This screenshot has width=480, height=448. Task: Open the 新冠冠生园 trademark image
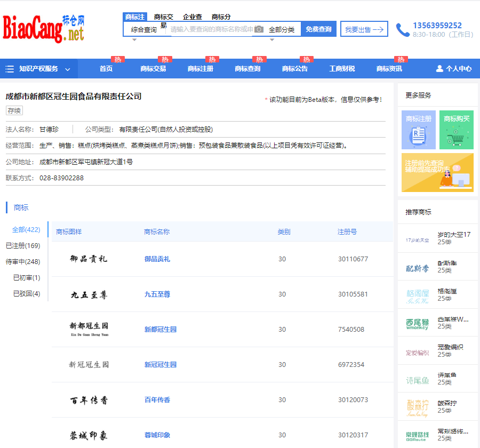(89, 365)
